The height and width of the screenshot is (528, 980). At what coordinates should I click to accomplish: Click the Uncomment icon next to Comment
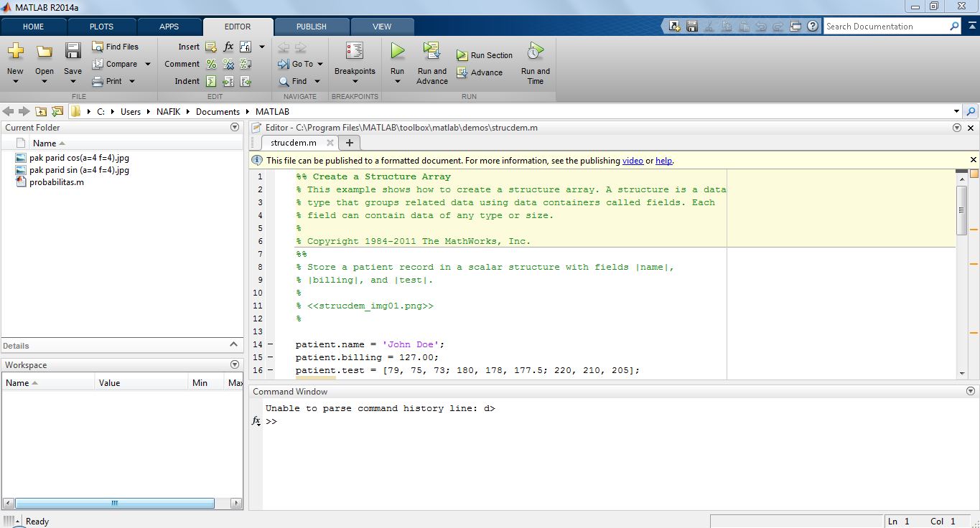tap(228, 64)
